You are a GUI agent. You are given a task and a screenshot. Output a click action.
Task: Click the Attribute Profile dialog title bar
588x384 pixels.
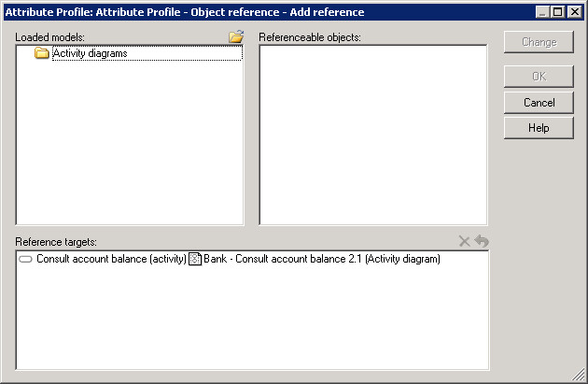click(x=233, y=12)
